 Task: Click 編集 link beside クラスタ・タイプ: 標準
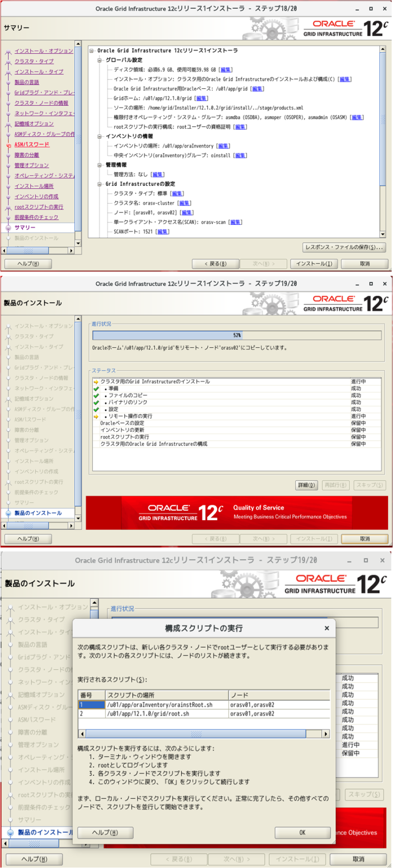point(177,194)
